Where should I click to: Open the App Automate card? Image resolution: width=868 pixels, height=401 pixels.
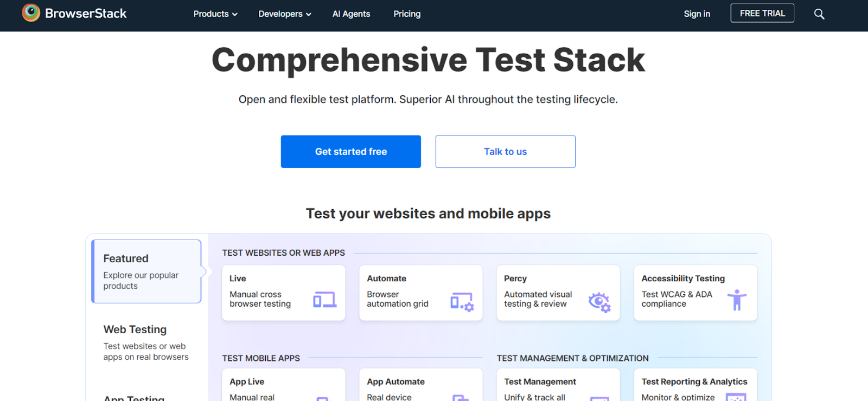tap(421, 385)
